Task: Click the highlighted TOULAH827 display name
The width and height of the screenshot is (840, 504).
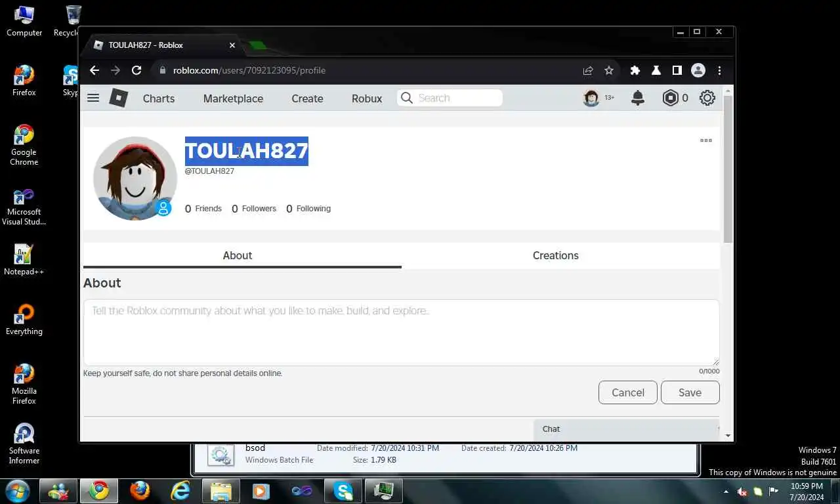Action: tap(247, 151)
